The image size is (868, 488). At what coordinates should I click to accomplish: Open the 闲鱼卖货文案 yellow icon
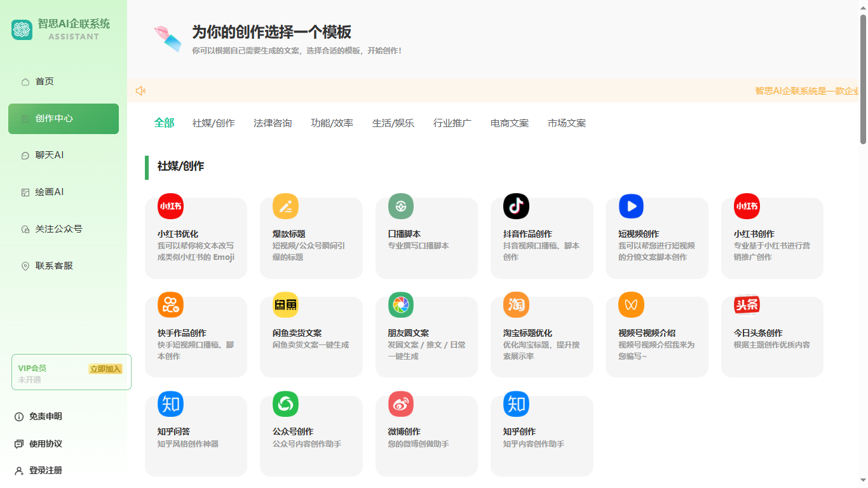285,305
